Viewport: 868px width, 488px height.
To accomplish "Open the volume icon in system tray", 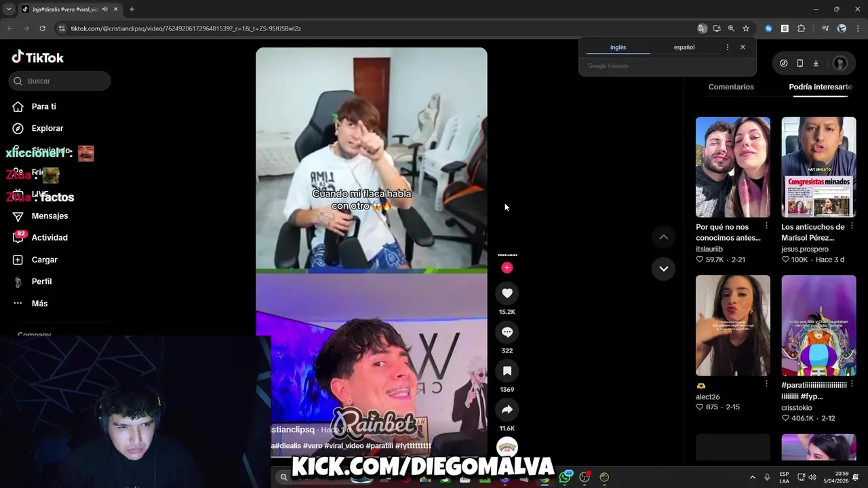I will point(812,477).
